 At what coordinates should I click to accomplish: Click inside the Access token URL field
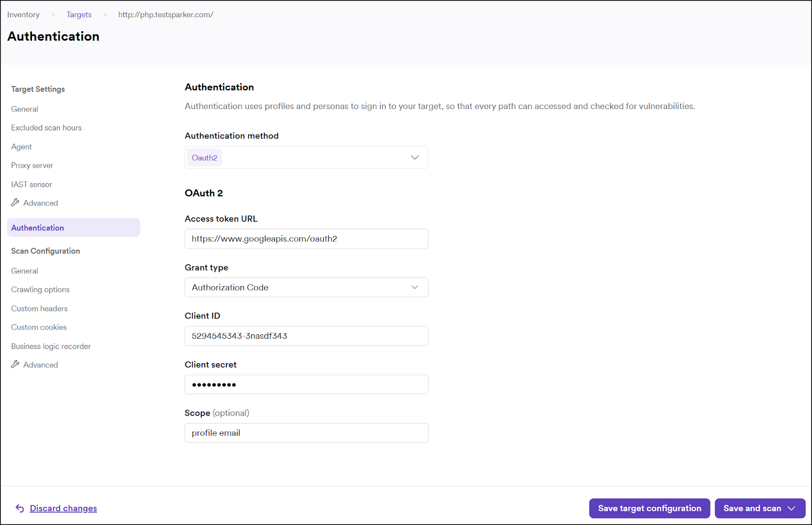306,238
